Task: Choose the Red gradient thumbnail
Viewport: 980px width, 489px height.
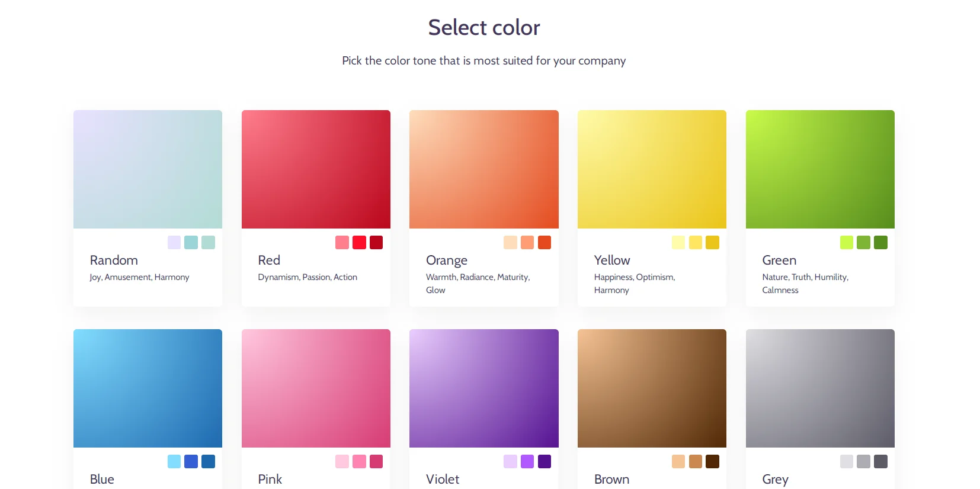Action: (x=316, y=169)
